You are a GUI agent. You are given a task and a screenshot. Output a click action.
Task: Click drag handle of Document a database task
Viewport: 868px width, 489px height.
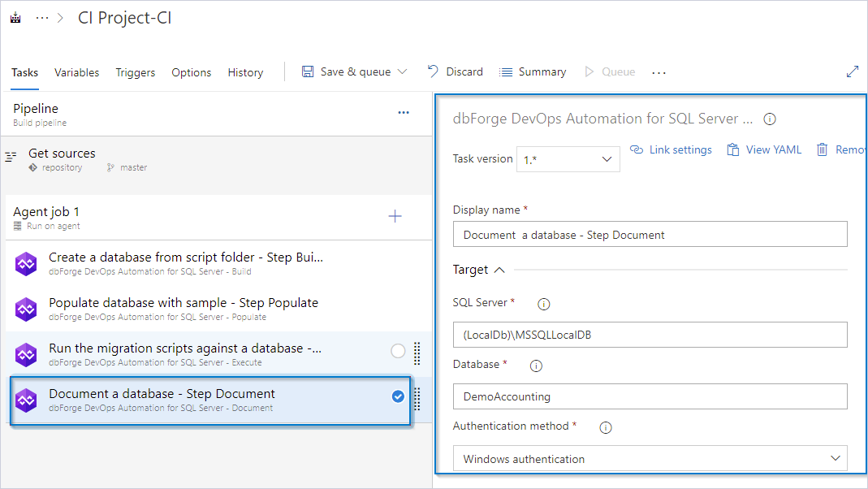[x=417, y=399]
